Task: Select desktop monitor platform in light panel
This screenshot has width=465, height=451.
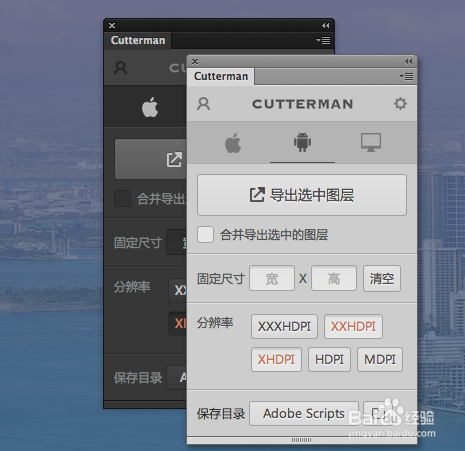Action: [371, 142]
